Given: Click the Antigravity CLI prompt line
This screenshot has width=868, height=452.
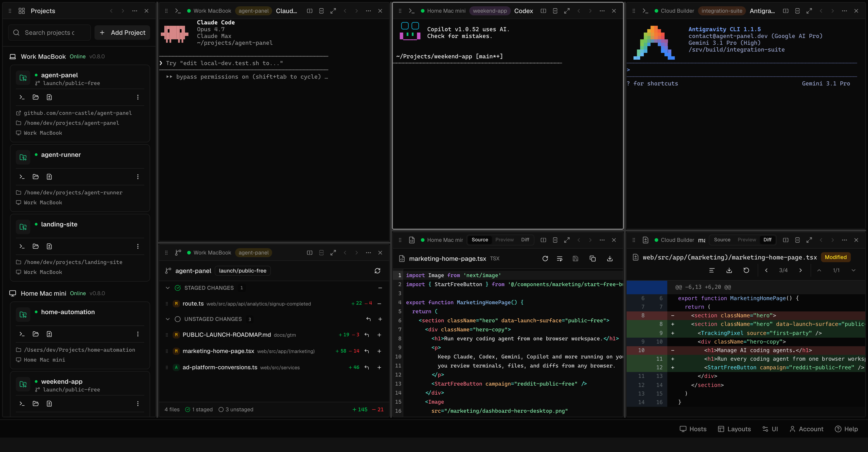Looking at the screenshot, I should pyautogui.click(x=741, y=70).
